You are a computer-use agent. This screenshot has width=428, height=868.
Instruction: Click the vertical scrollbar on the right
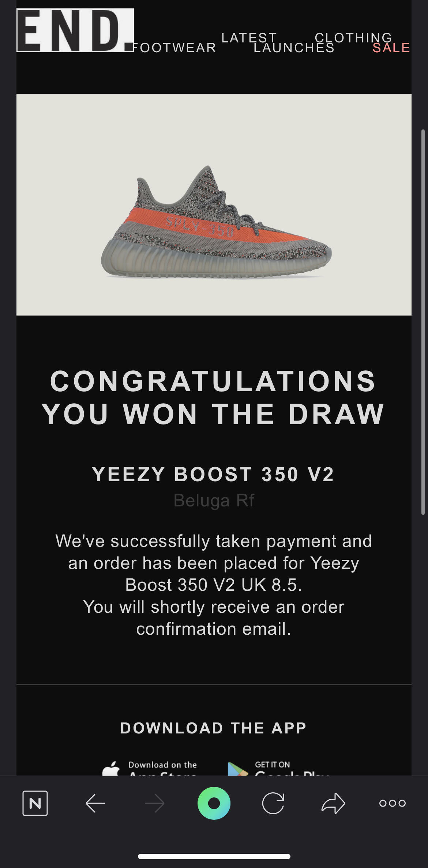423,322
